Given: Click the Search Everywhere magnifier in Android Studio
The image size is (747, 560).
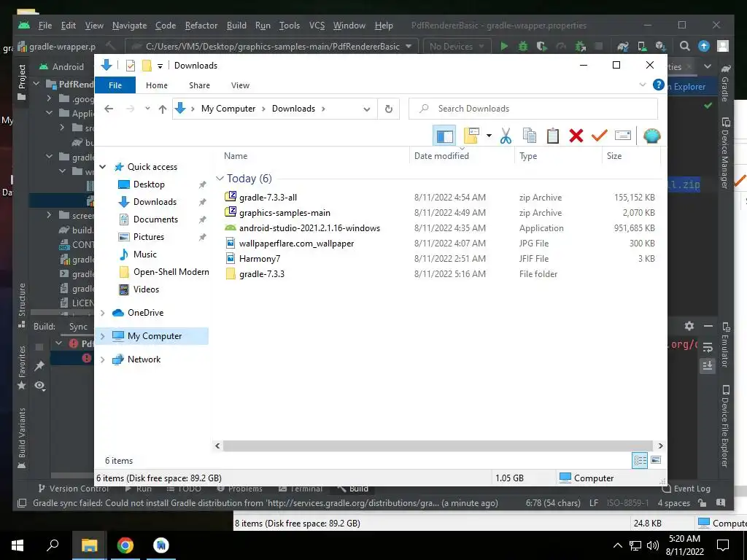Looking at the screenshot, I should [x=684, y=46].
